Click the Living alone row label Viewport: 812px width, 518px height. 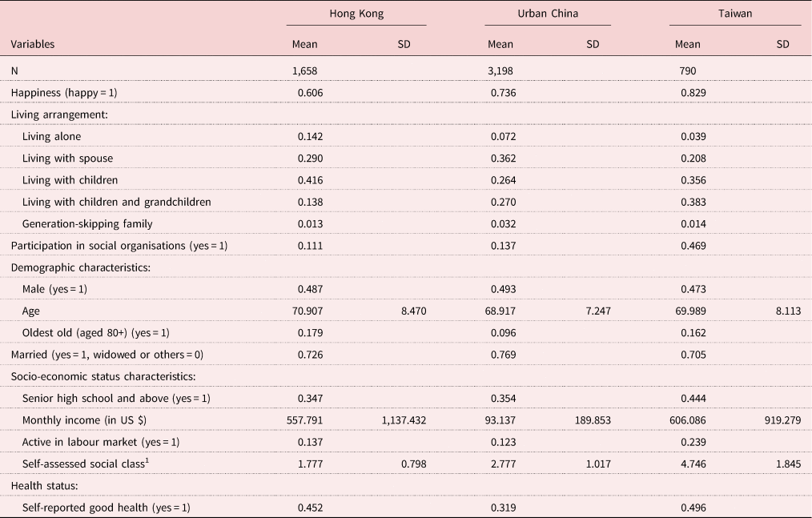tap(51, 136)
